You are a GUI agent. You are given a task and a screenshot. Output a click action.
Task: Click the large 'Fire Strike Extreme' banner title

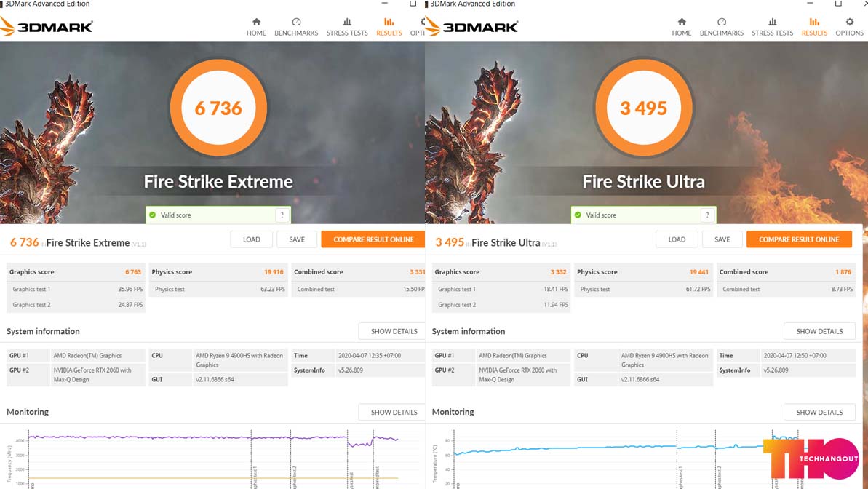pos(219,182)
